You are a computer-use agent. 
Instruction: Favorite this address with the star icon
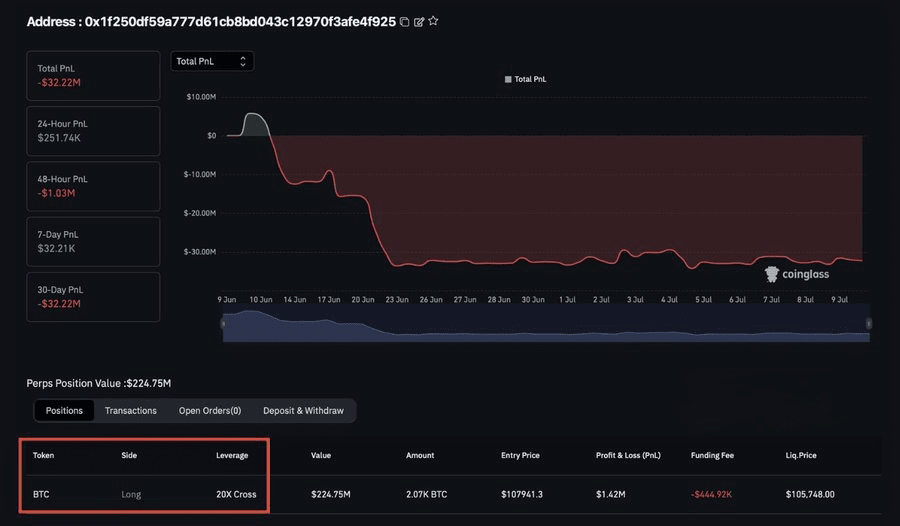tap(433, 21)
